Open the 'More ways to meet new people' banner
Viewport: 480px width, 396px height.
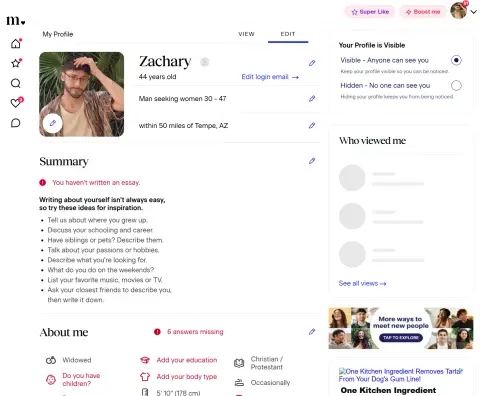click(401, 328)
